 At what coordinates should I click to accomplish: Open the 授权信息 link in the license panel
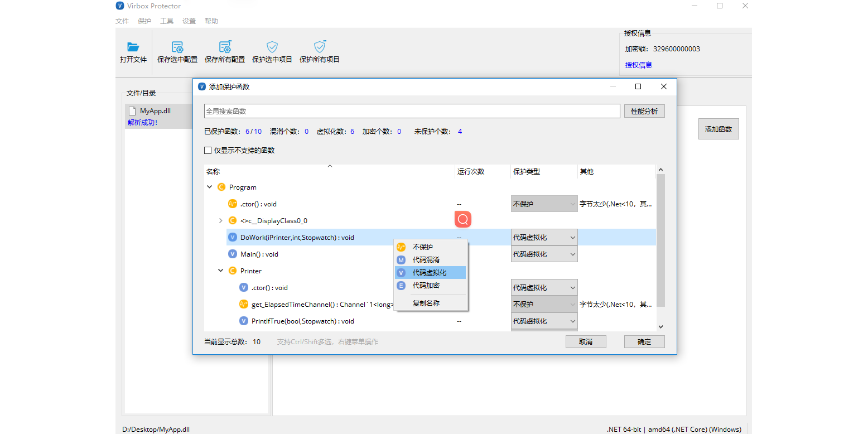(x=637, y=65)
